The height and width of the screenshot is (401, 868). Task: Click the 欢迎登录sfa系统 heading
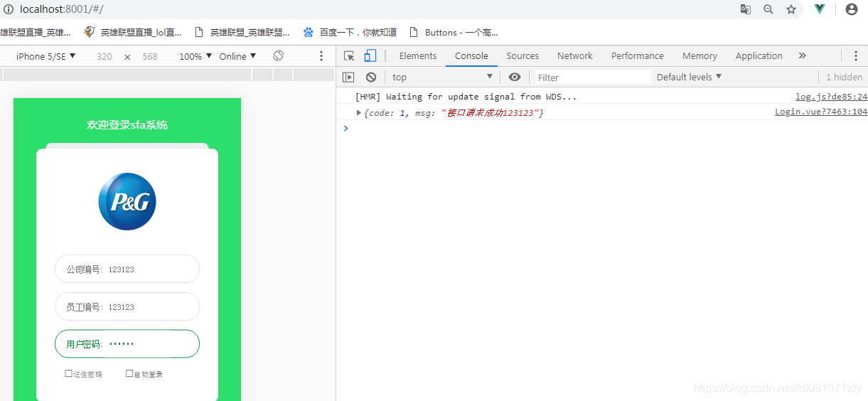click(x=127, y=124)
